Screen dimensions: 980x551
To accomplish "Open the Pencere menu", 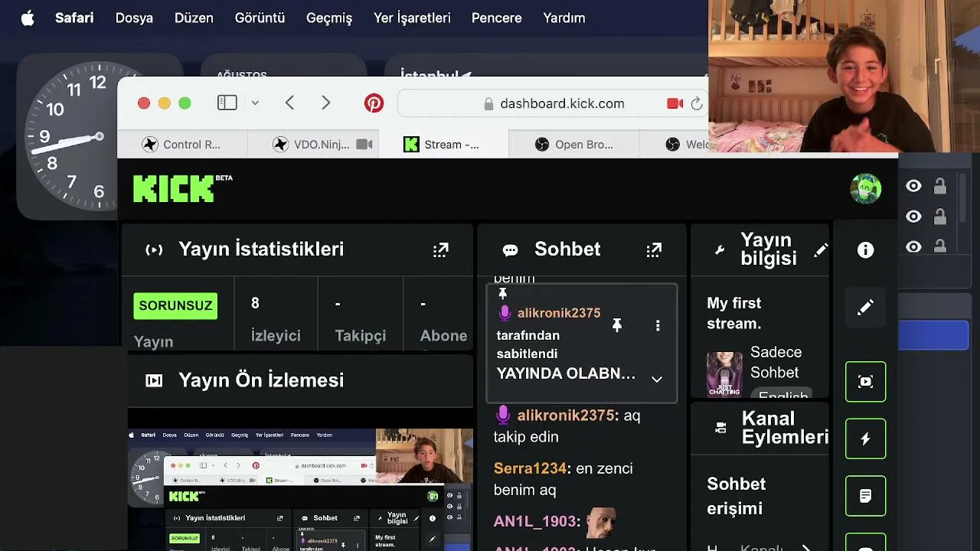I will [497, 18].
